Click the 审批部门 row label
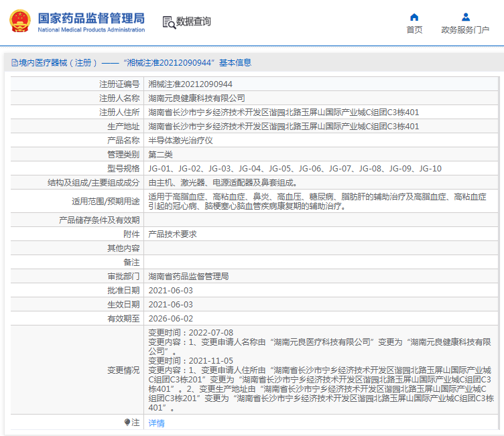Image resolution: width=504 pixels, height=436 pixels. (123, 277)
